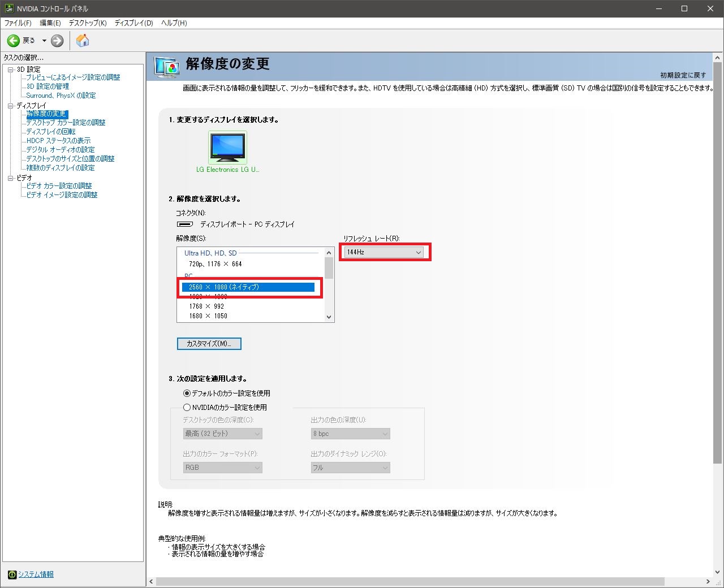
Task: Collapse the 3D 設定 tree node
Action: pos(10,70)
